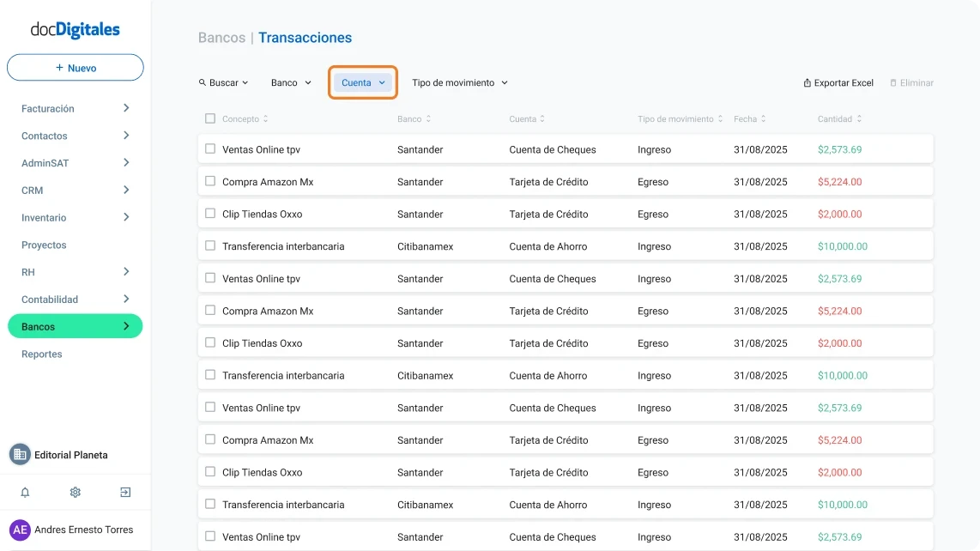This screenshot has width=980, height=551.
Task: Check the Transferencia interbancaria row checkbox
Action: tap(209, 246)
